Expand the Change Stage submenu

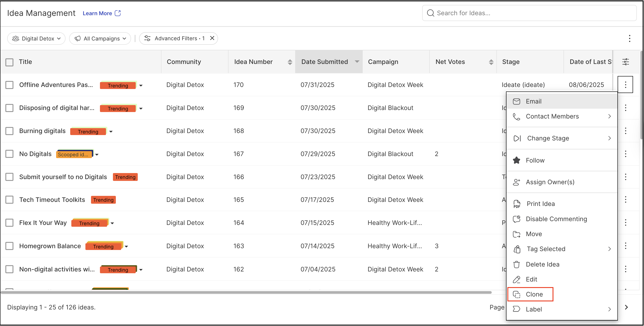pyautogui.click(x=562, y=138)
